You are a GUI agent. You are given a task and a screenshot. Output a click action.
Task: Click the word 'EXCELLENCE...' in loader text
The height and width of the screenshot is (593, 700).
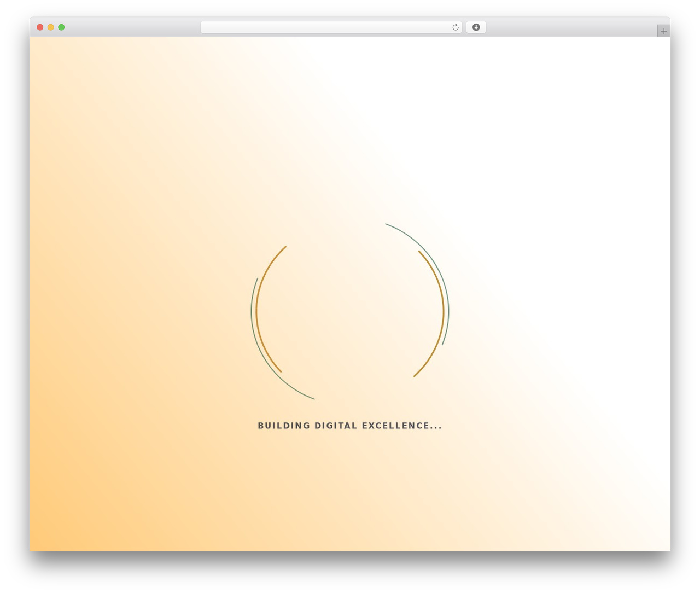click(402, 426)
